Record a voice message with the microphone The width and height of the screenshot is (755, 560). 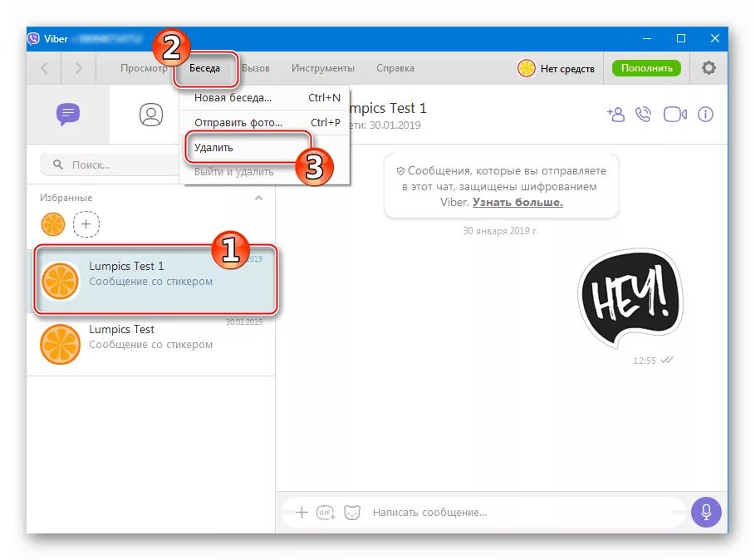(706, 512)
